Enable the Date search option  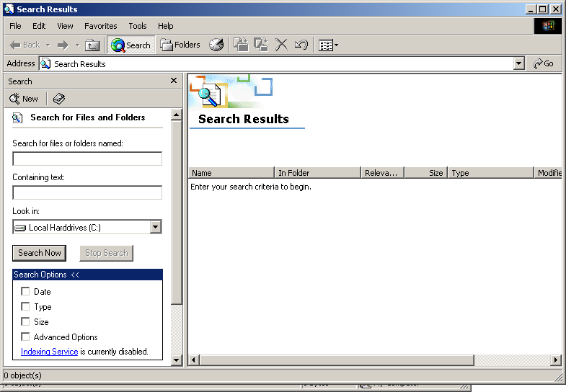pos(26,292)
